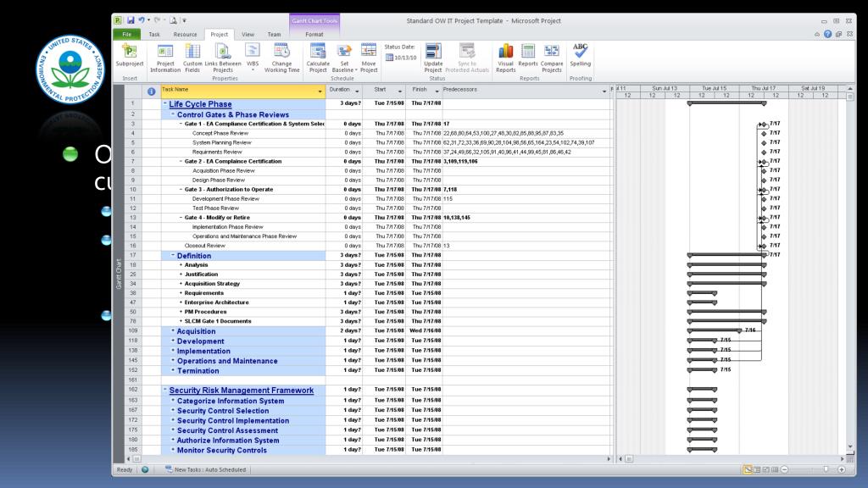
Task: Open Visual Reports
Action: point(505,58)
